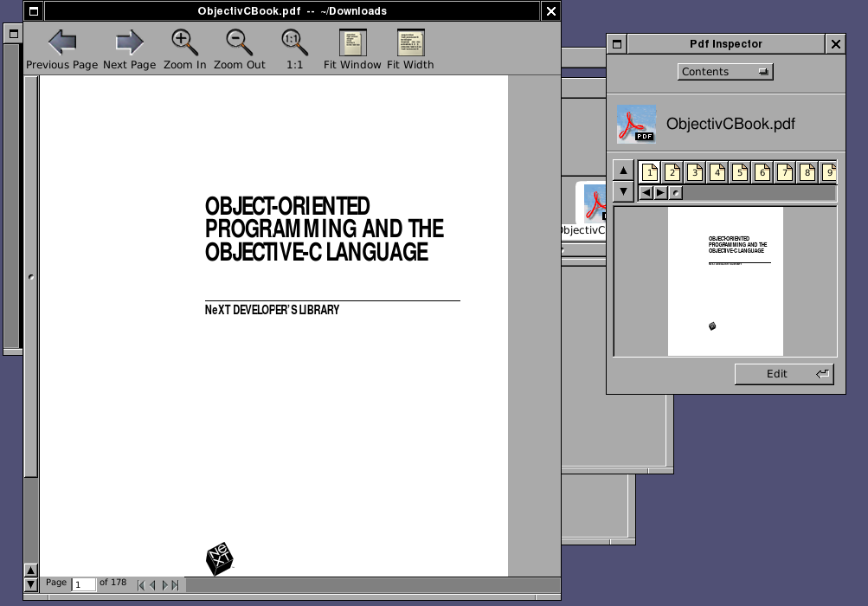
Task: Jump to last page in bottom bar
Action: [176, 585]
